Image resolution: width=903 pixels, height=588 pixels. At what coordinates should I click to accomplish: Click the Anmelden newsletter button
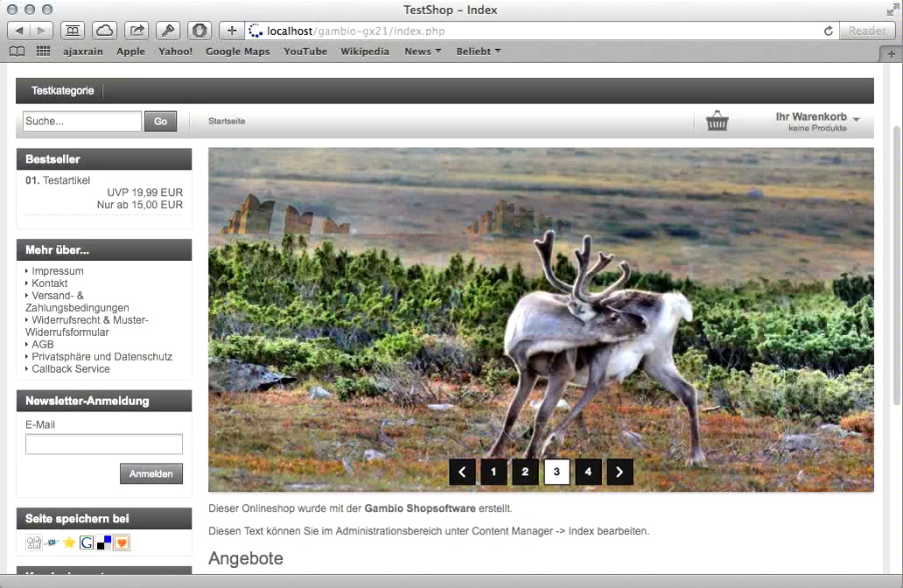click(150, 473)
